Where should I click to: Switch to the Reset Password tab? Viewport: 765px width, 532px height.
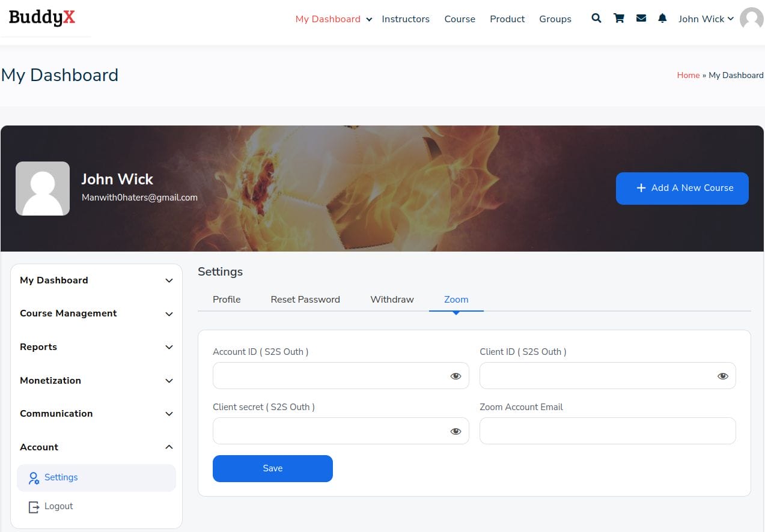(305, 300)
